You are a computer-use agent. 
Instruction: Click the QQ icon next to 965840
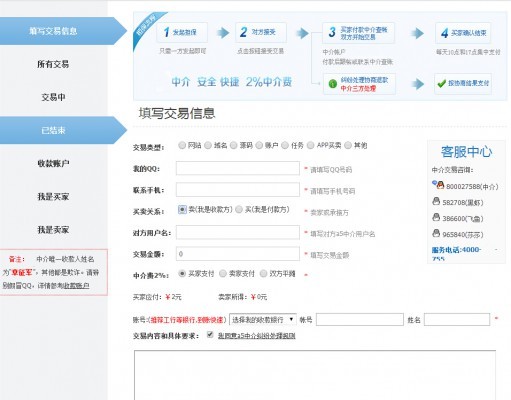436,233
